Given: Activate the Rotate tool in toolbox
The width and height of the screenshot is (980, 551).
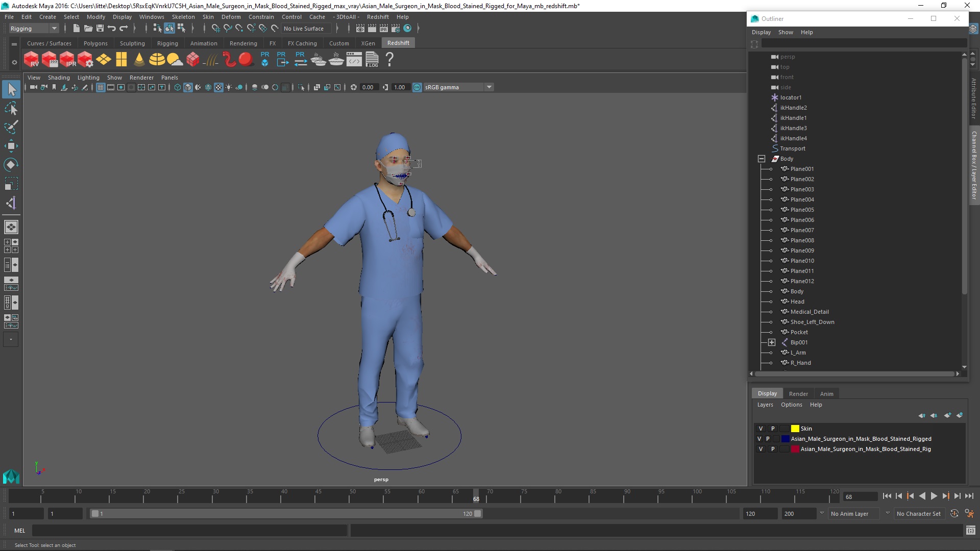Looking at the screenshot, I should click(x=11, y=164).
